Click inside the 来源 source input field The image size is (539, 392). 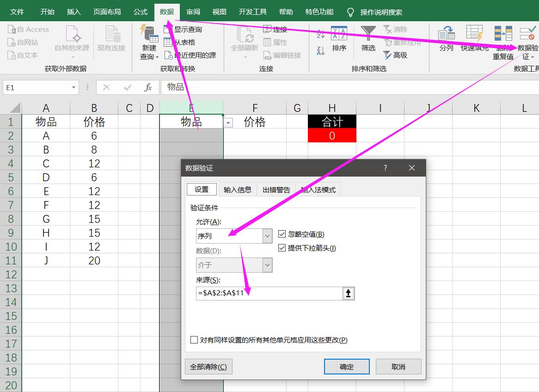tap(268, 293)
